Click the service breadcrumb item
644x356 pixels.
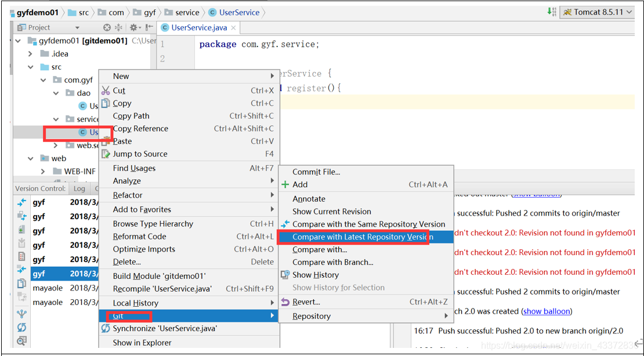(183, 13)
